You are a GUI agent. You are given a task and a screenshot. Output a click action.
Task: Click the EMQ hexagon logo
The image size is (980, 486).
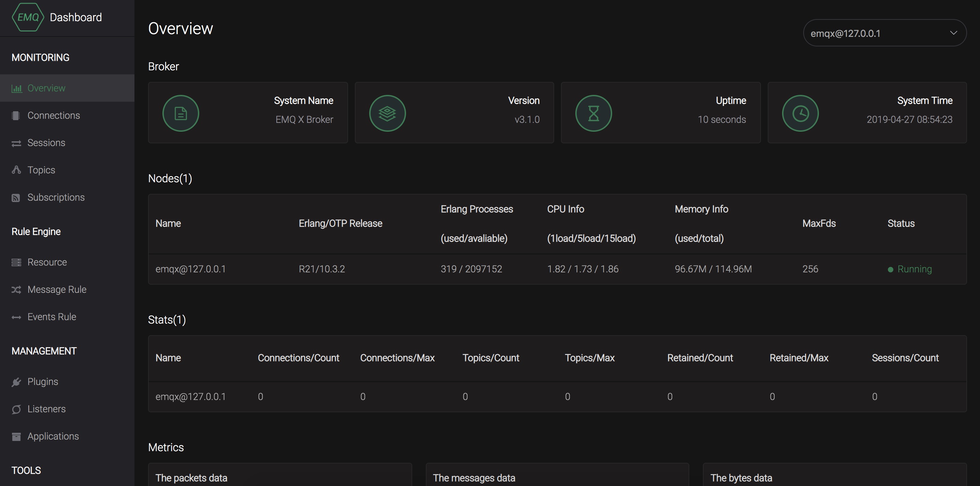coord(28,17)
